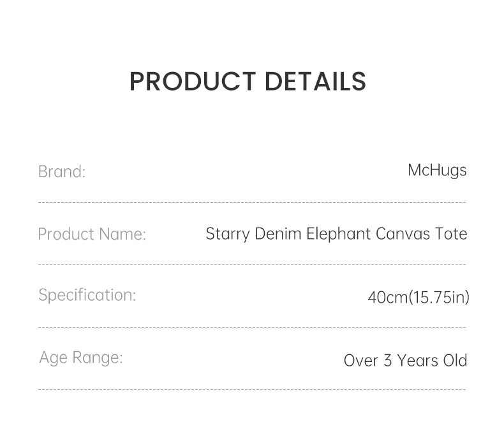The height and width of the screenshot is (434, 504).
Task: Click the Specification: label
Action: coord(87,295)
